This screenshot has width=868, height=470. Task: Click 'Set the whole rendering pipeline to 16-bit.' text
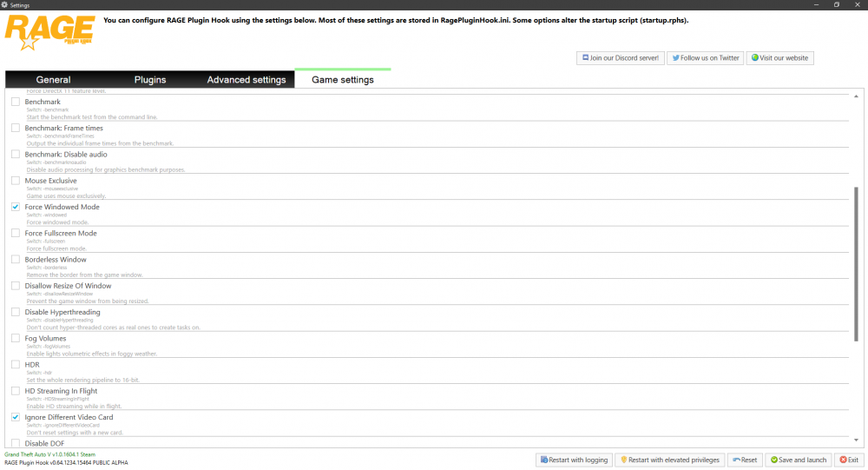click(83, 381)
